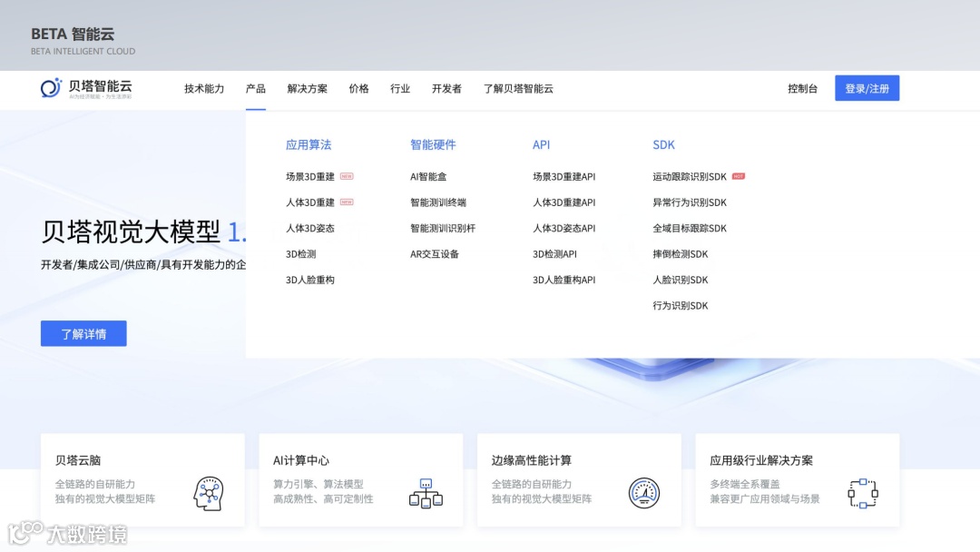Select the SDK category heading
Viewport: 980px width, 552px height.
(663, 145)
